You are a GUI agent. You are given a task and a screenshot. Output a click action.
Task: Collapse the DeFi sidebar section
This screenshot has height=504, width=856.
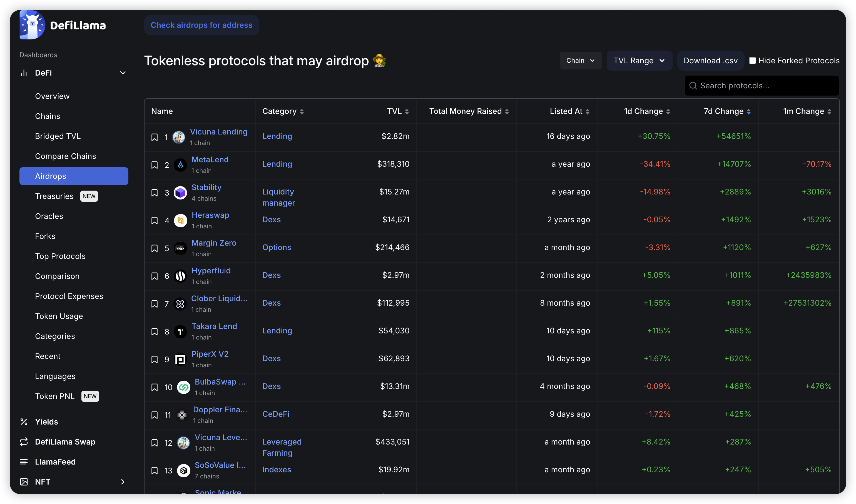[x=123, y=73]
